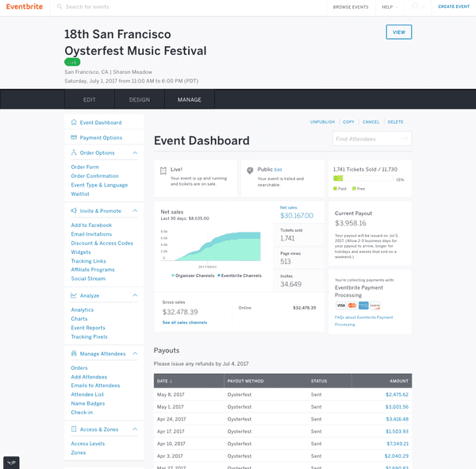Click the green live status badge
This screenshot has height=469, width=476.
pyautogui.click(x=72, y=62)
